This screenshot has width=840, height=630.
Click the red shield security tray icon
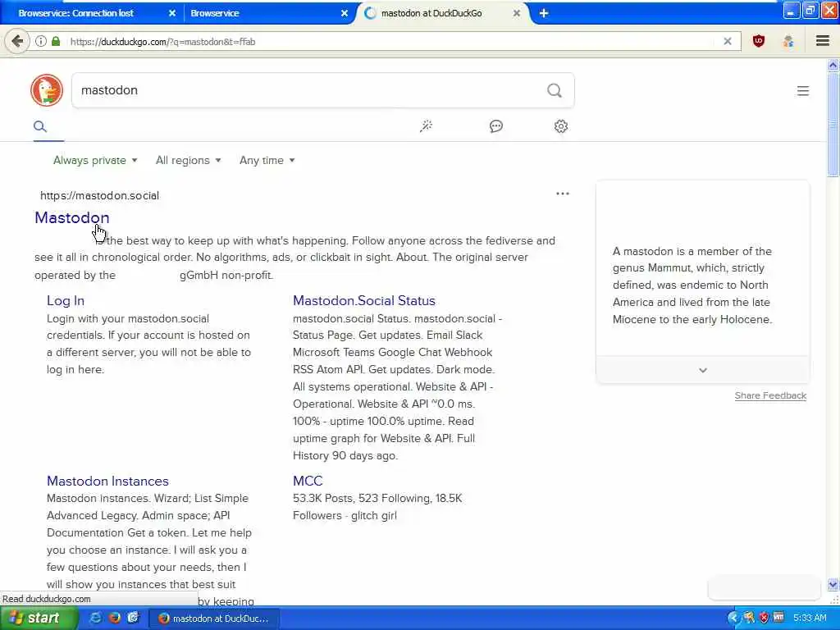[764, 619]
